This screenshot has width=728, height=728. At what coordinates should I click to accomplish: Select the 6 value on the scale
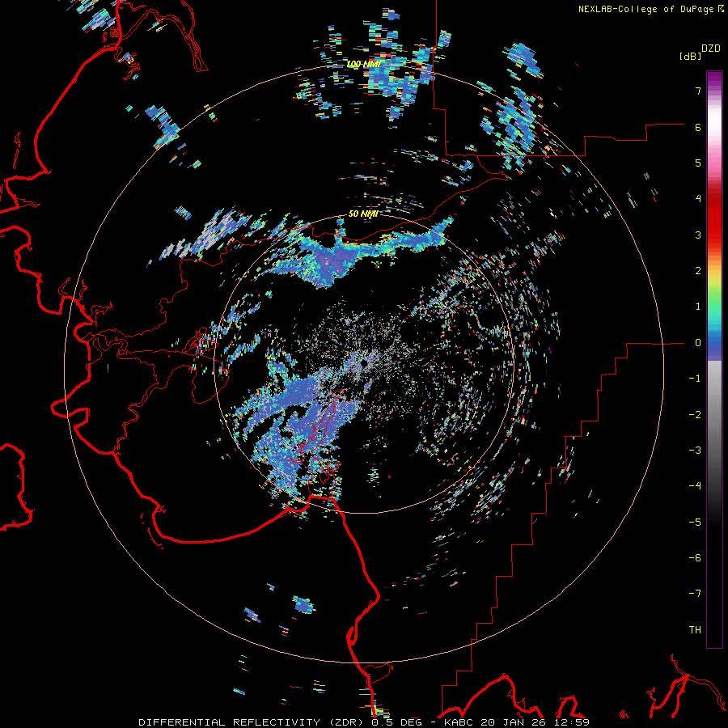(698, 127)
